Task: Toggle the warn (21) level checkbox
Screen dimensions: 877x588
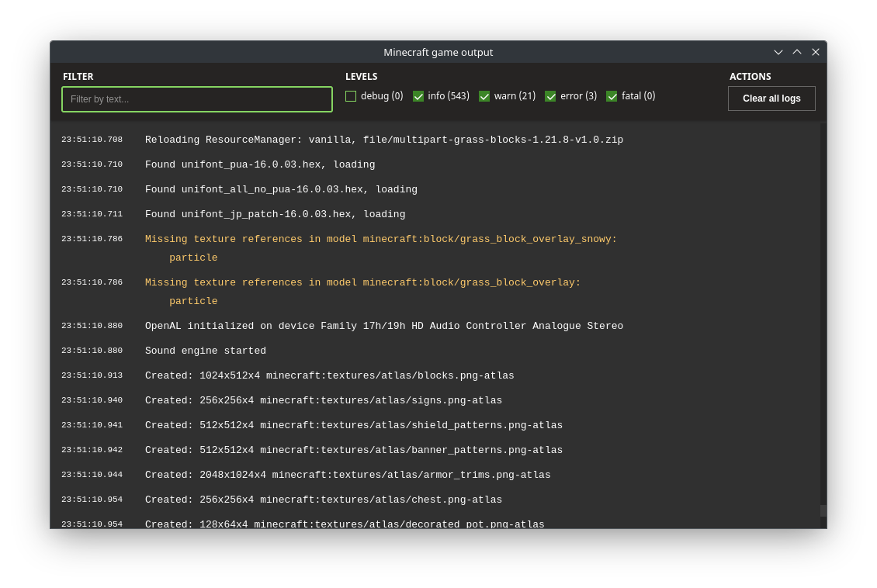Action: tap(484, 96)
